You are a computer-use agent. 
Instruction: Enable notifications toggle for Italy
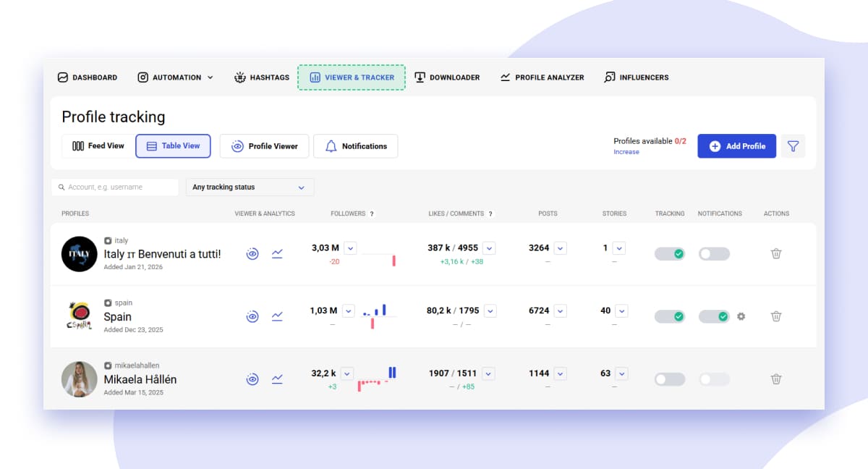[x=714, y=254]
